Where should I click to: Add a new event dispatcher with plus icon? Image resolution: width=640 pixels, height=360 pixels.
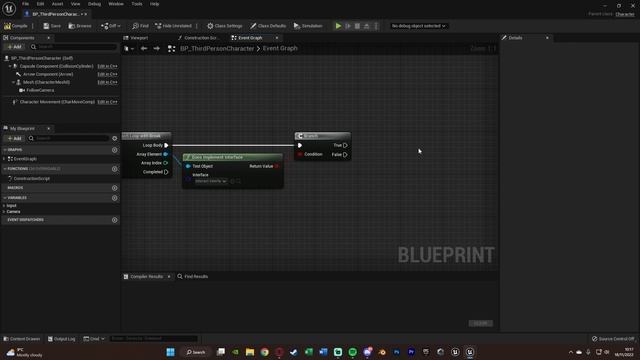click(x=115, y=220)
